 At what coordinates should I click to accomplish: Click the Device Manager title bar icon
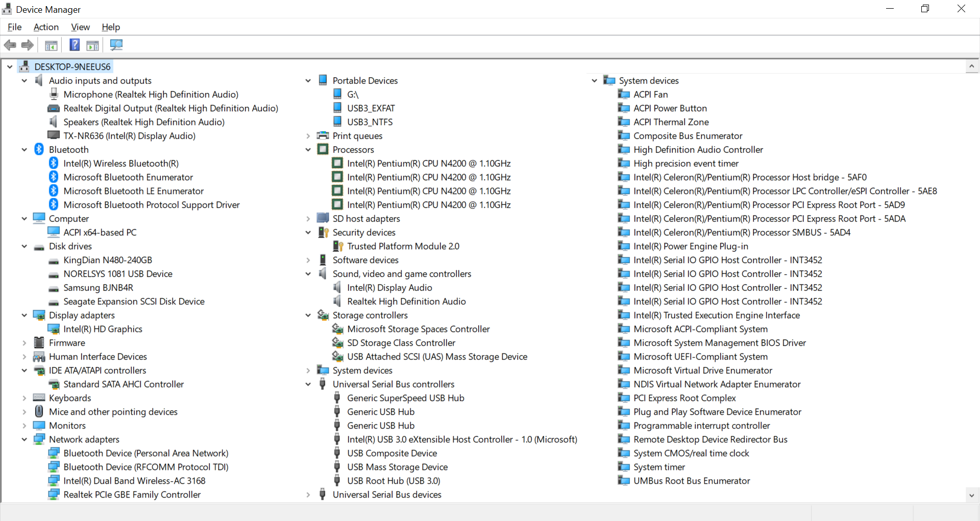pyautogui.click(x=7, y=9)
